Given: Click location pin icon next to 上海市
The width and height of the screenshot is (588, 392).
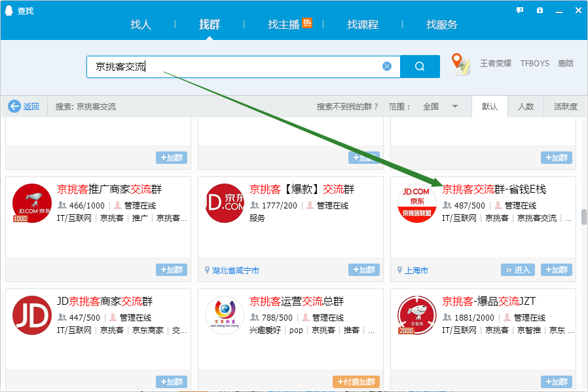Looking at the screenshot, I should pyautogui.click(x=400, y=270).
